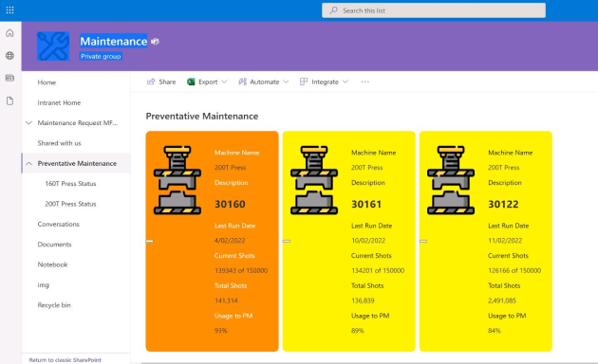Click total shots value 136,839

tap(363, 300)
